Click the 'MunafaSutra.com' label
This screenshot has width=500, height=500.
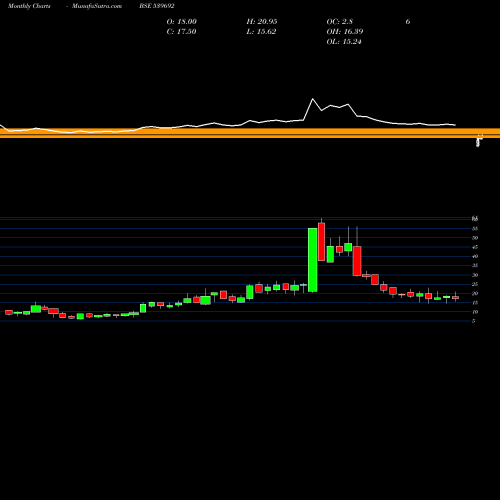[97, 6]
